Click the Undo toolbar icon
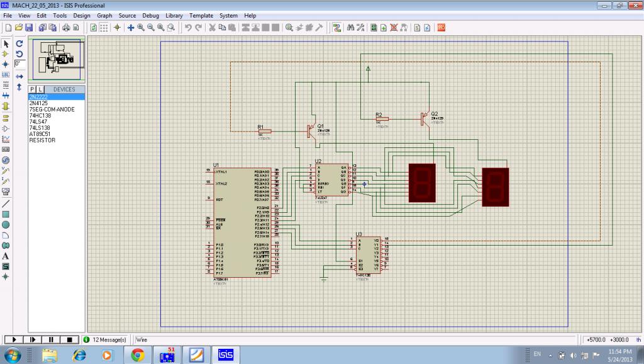Viewport: 644px width, 364px height. pyautogui.click(x=188, y=28)
